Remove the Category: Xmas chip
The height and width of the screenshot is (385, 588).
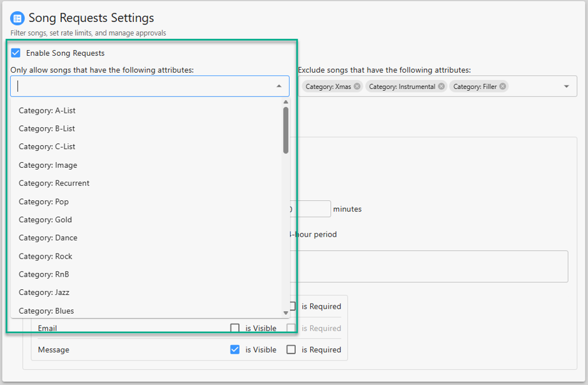click(357, 86)
